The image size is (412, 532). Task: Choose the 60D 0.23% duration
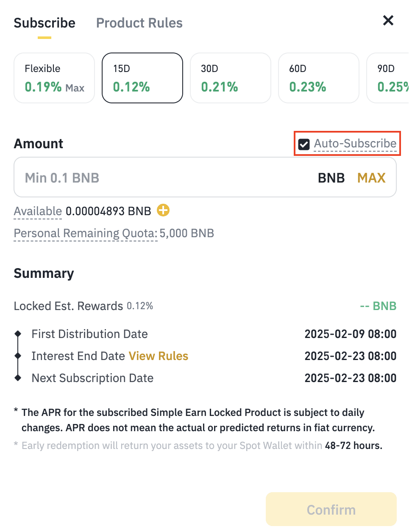(x=319, y=78)
